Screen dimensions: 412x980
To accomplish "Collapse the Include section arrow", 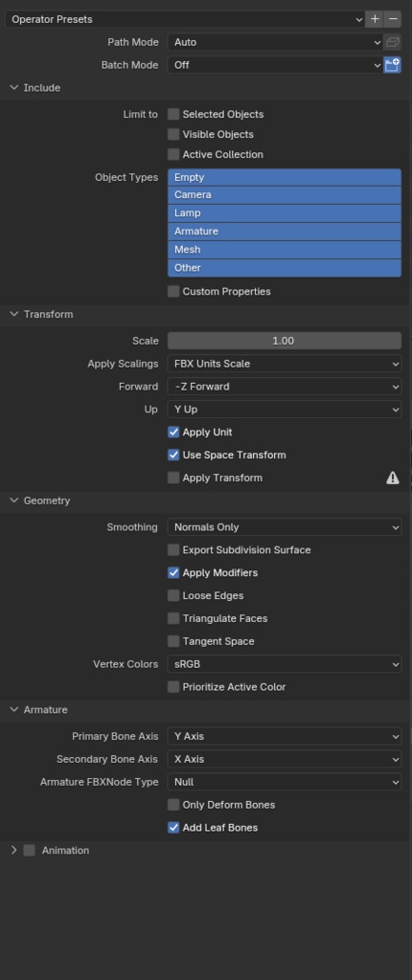I will (x=14, y=88).
